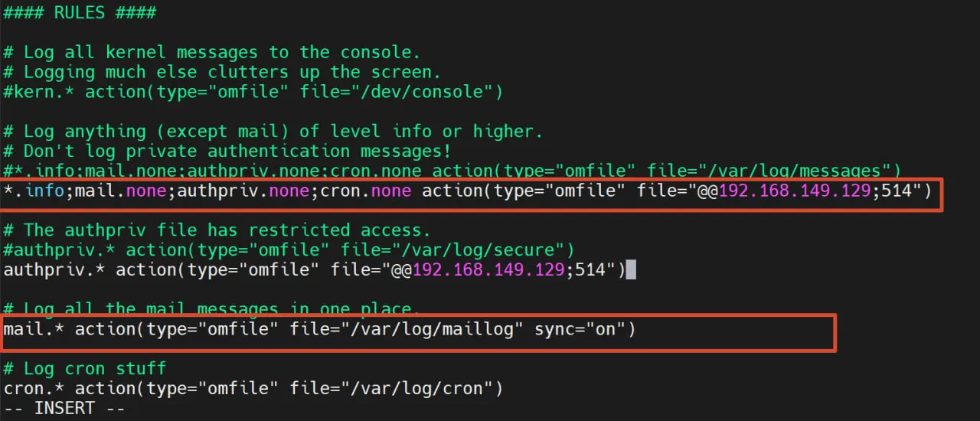Click IP 192.168.149.129 in authpriv rule
Viewport: 980px width, 421px height.
[x=489, y=269]
